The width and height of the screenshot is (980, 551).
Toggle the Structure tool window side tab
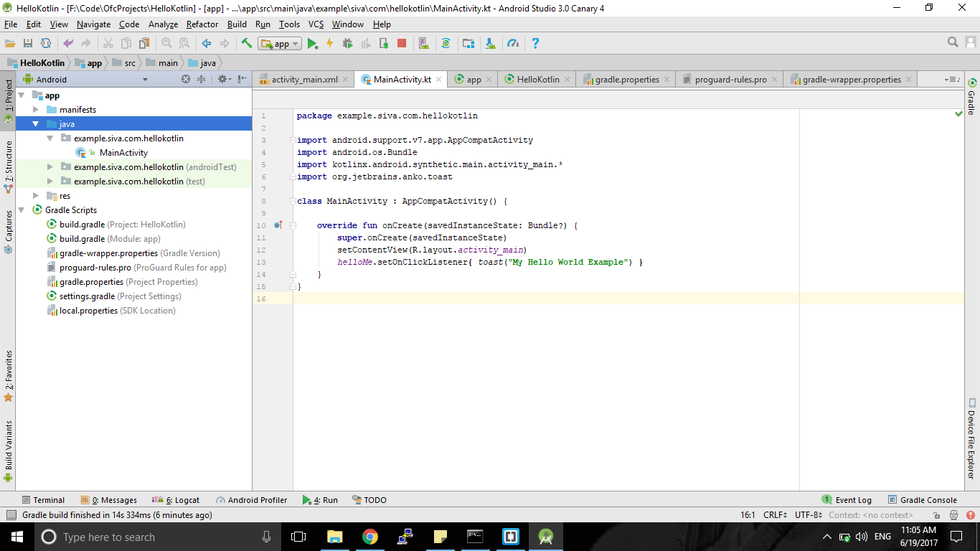(x=8, y=166)
